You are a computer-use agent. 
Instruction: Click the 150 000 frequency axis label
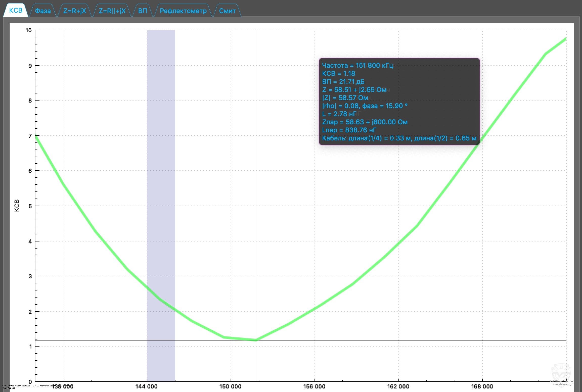point(230,386)
